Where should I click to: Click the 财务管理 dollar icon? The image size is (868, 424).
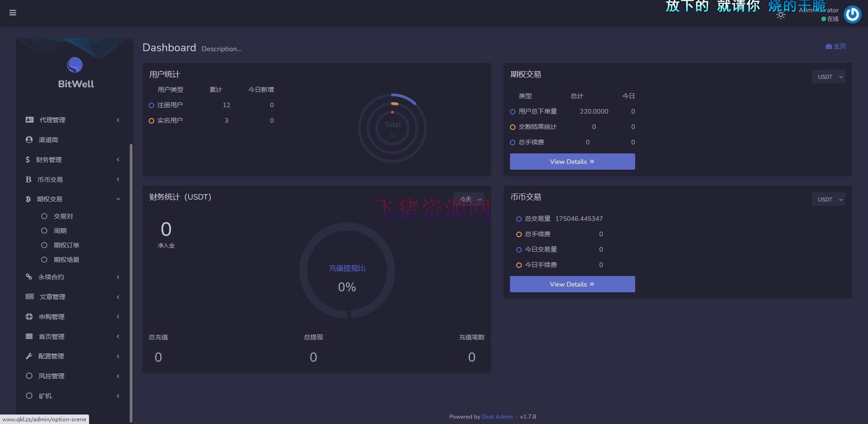pyautogui.click(x=29, y=159)
